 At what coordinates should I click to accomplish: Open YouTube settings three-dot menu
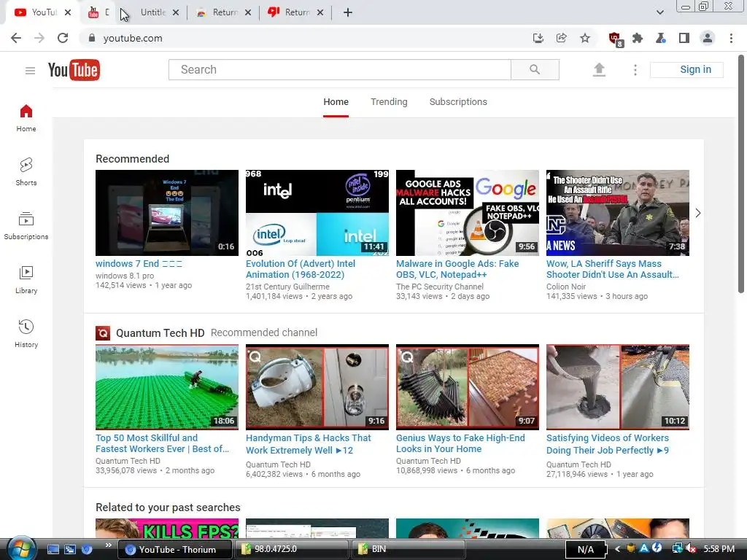635,70
